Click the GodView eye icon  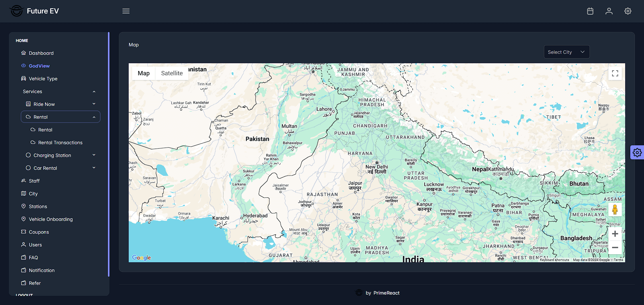(24, 66)
